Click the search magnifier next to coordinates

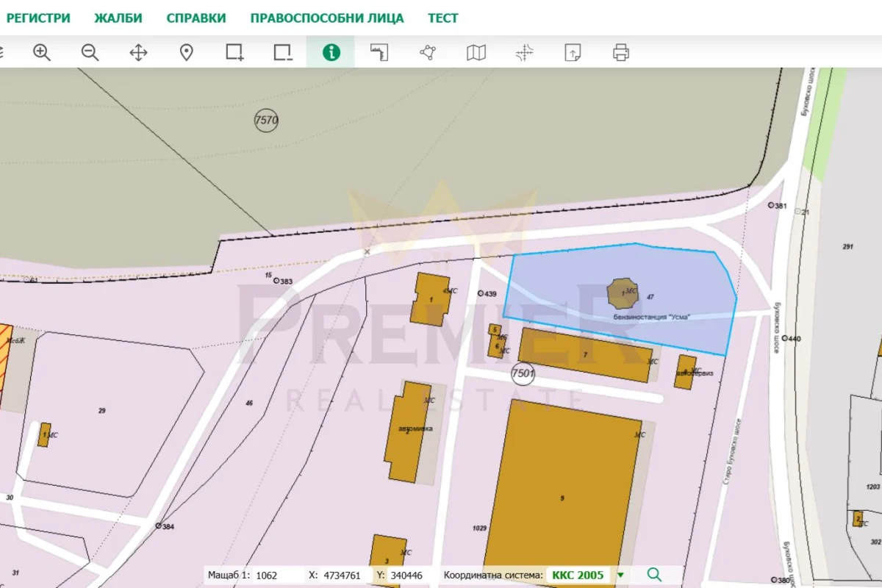pyautogui.click(x=654, y=575)
